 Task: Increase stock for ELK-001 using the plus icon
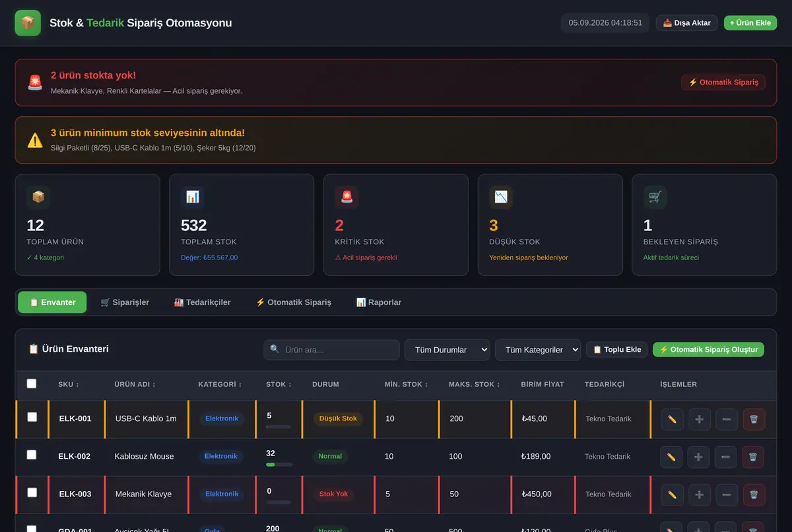[x=700, y=419]
